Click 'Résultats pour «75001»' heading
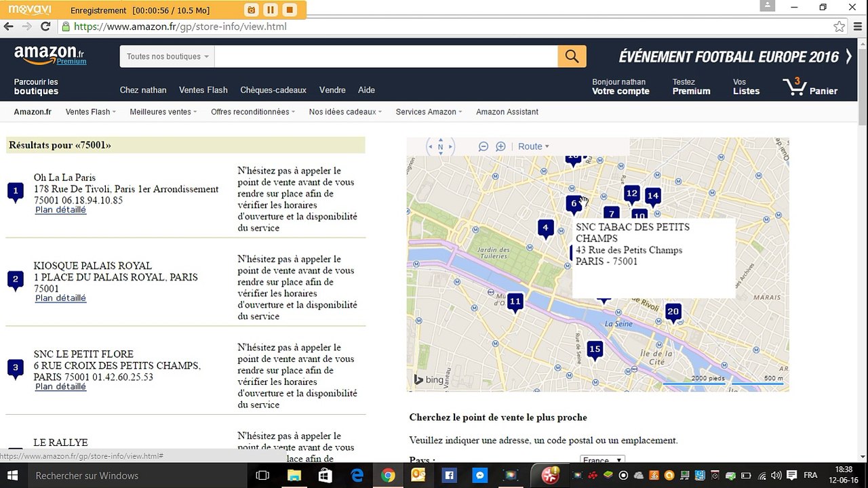The width and height of the screenshot is (868, 488). click(x=60, y=145)
